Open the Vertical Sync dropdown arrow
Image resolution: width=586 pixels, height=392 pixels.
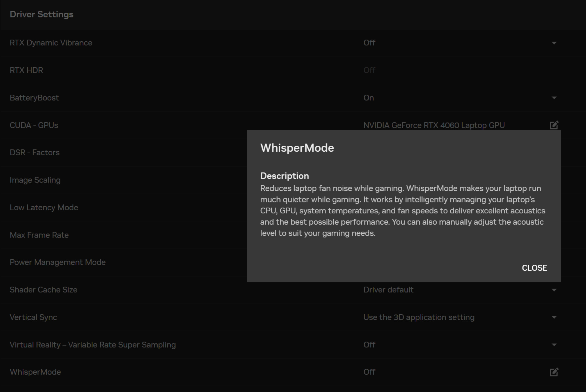pyautogui.click(x=554, y=317)
